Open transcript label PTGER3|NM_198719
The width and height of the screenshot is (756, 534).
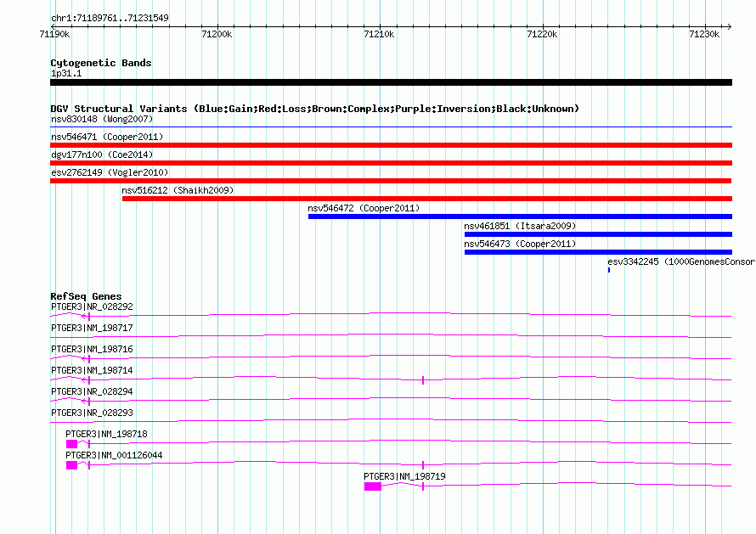(x=404, y=476)
